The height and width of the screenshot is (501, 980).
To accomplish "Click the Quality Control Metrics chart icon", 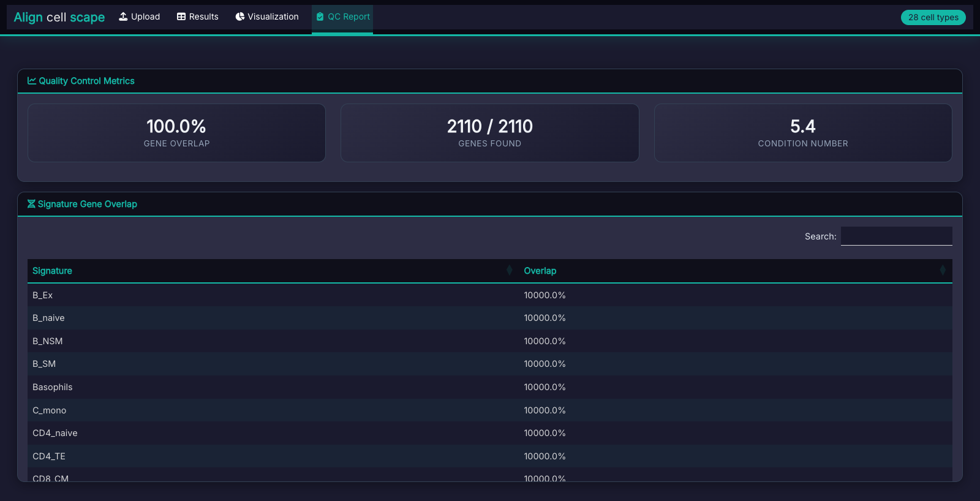I will pyautogui.click(x=32, y=81).
